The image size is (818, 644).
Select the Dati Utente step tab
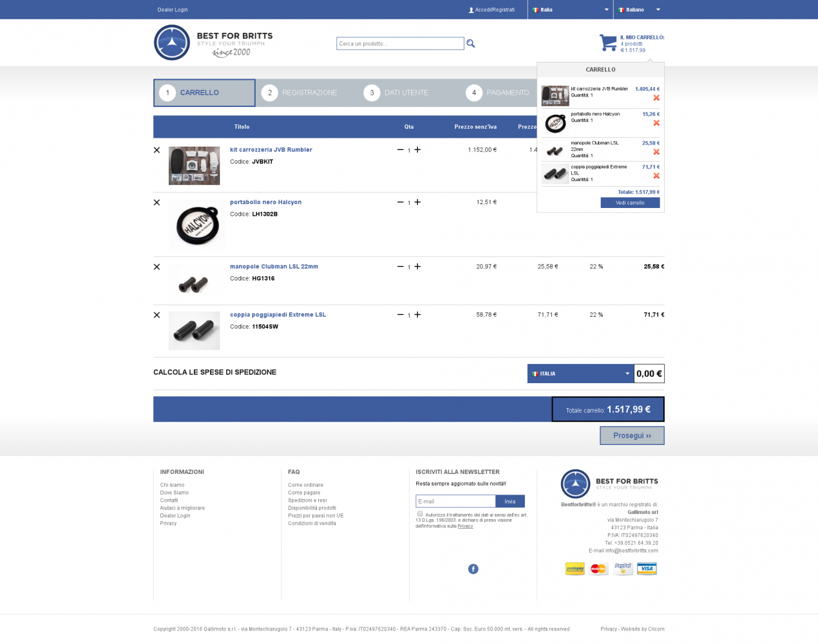[x=409, y=93]
